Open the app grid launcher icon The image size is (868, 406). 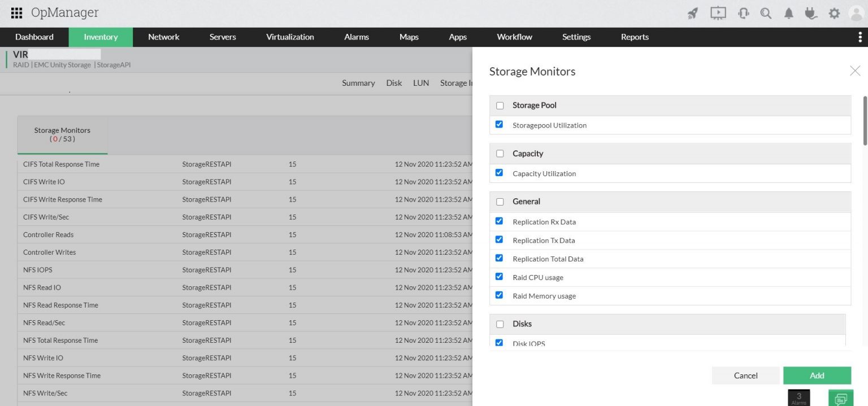pos(16,13)
